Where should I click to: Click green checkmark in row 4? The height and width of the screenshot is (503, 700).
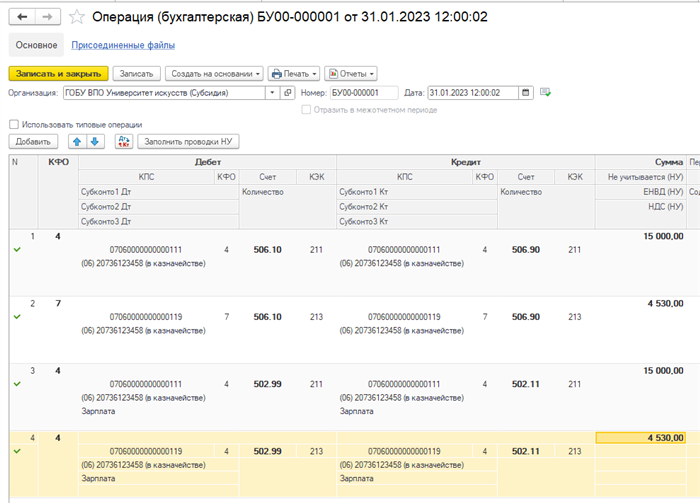pyautogui.click(x=17, y=451)
